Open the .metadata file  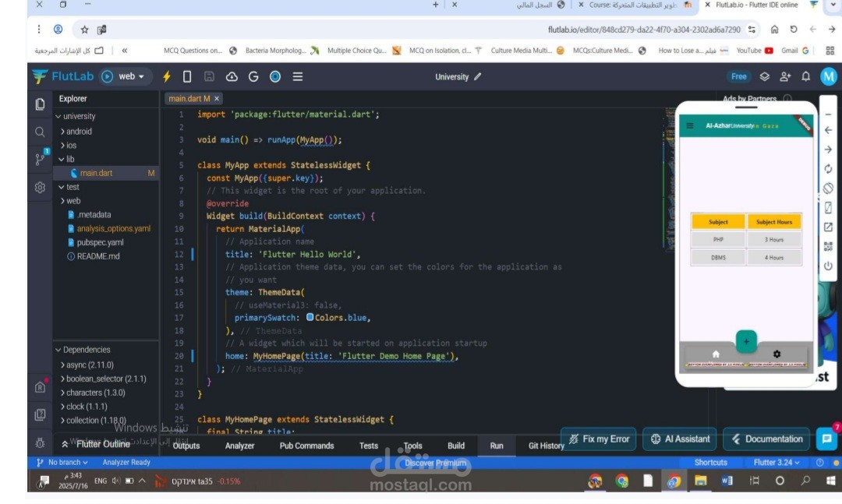point(90,215)
